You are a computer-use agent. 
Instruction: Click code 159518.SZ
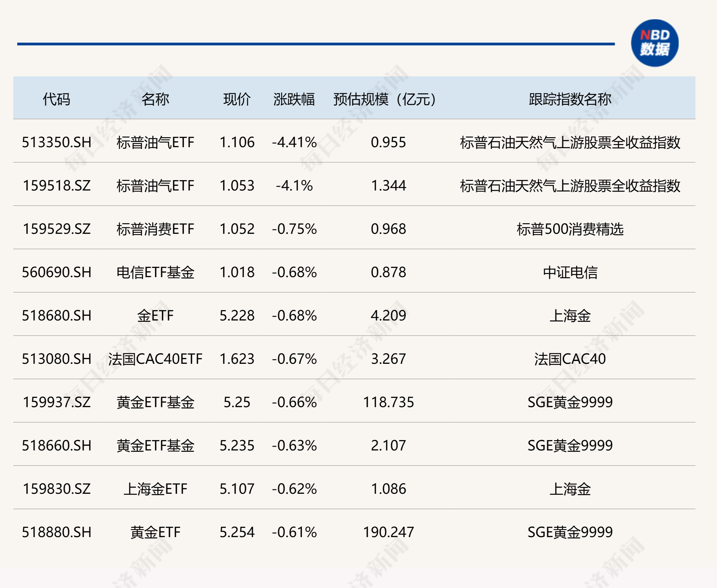click(57, 186)
